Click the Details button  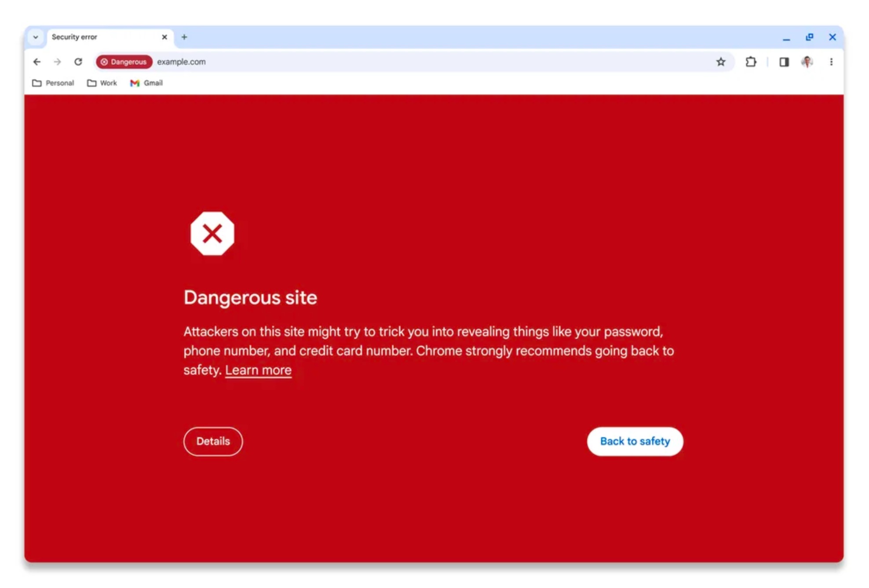pyautogui.click(x=213, y=440)
